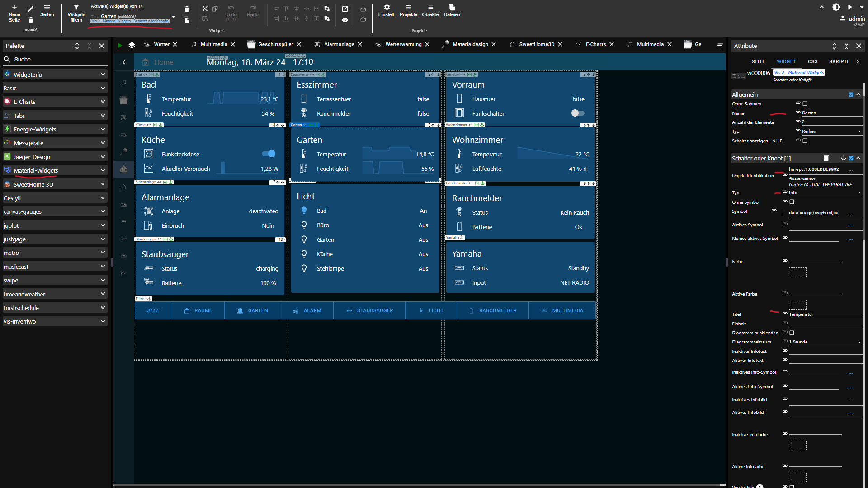Import widgets via download-arrow icon

(x=363, y=9)
